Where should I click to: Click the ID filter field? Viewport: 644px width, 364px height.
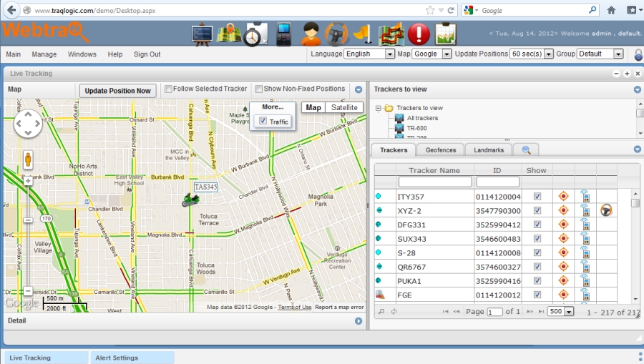498,182
